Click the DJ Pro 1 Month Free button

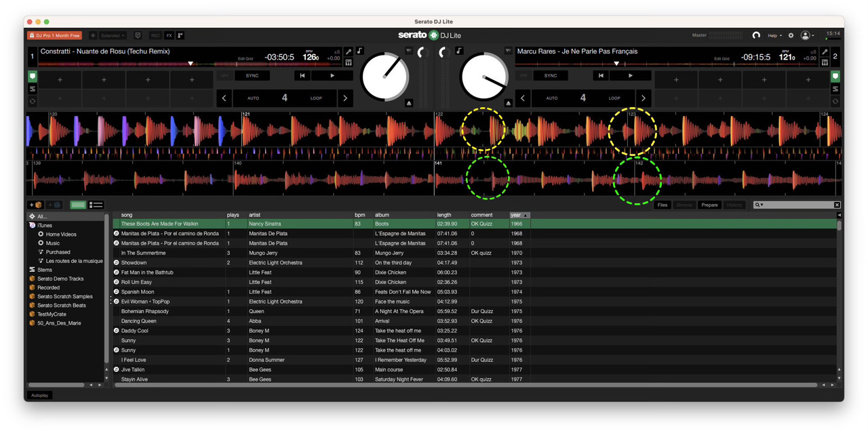[x=54, y=35]
